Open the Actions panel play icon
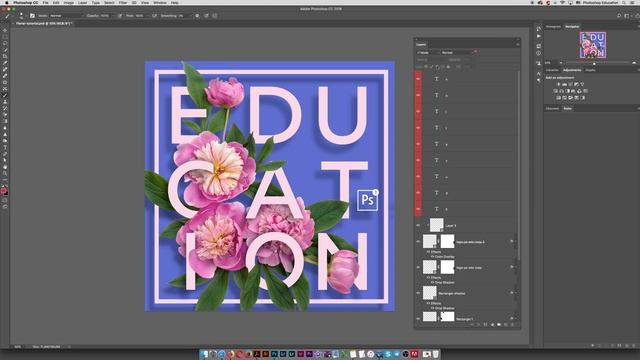The width and height of the screenshot is (640, 360). [x=538, y=36]
